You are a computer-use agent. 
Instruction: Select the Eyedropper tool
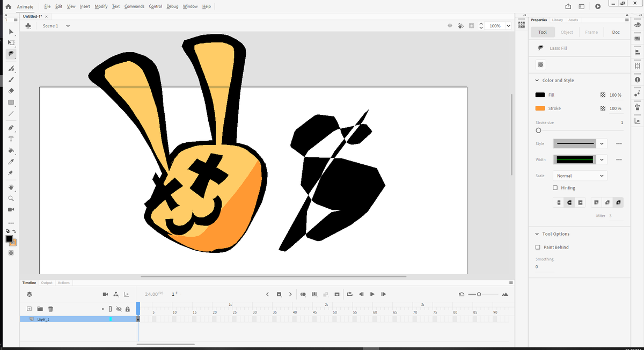tap(11, 162)
